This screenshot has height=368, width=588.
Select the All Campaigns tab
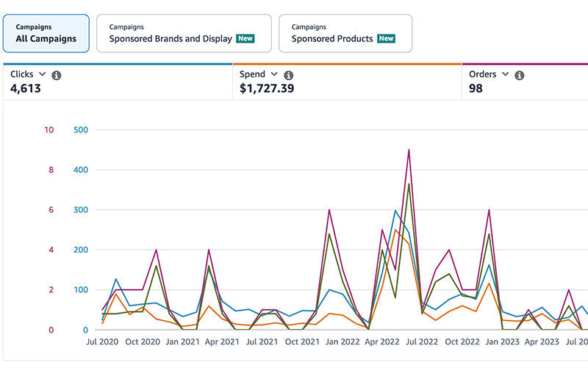[x=46, y=33]
